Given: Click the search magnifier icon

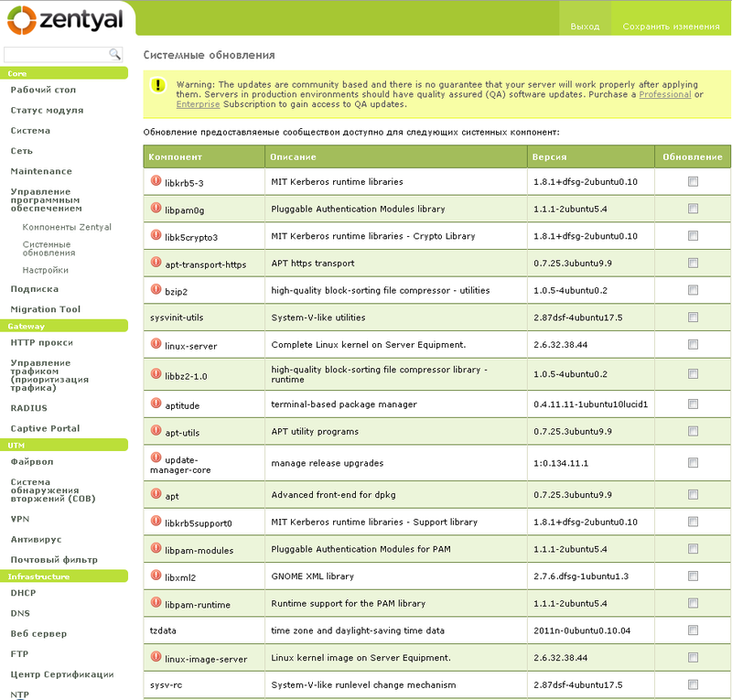Looking at the screenshot, I should (x=115, y=54).
